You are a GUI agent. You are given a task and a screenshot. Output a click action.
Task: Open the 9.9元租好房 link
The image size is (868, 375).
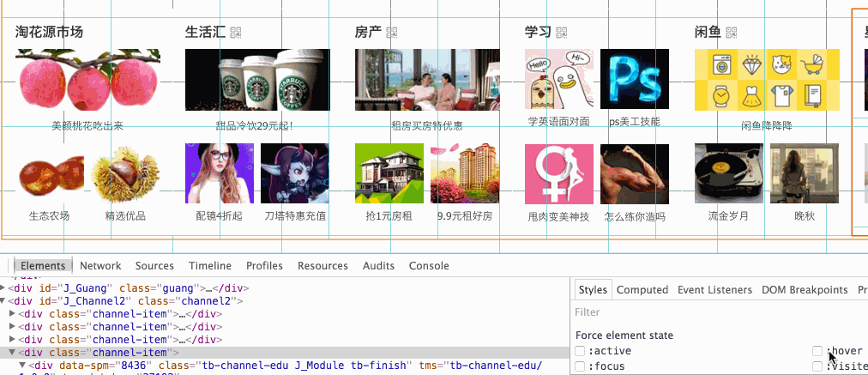click(x=464, y=216)
